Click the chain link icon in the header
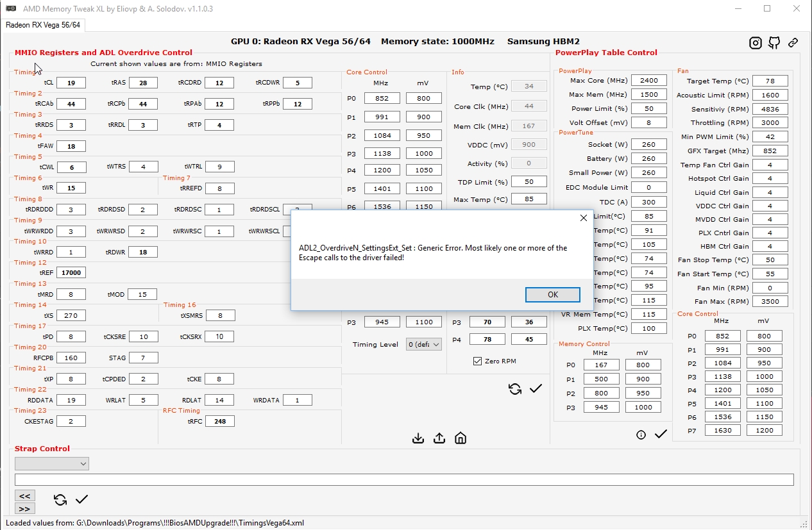The width and height of the screenshot is (812, 530). pyautogui.click(x=793, y=43)
